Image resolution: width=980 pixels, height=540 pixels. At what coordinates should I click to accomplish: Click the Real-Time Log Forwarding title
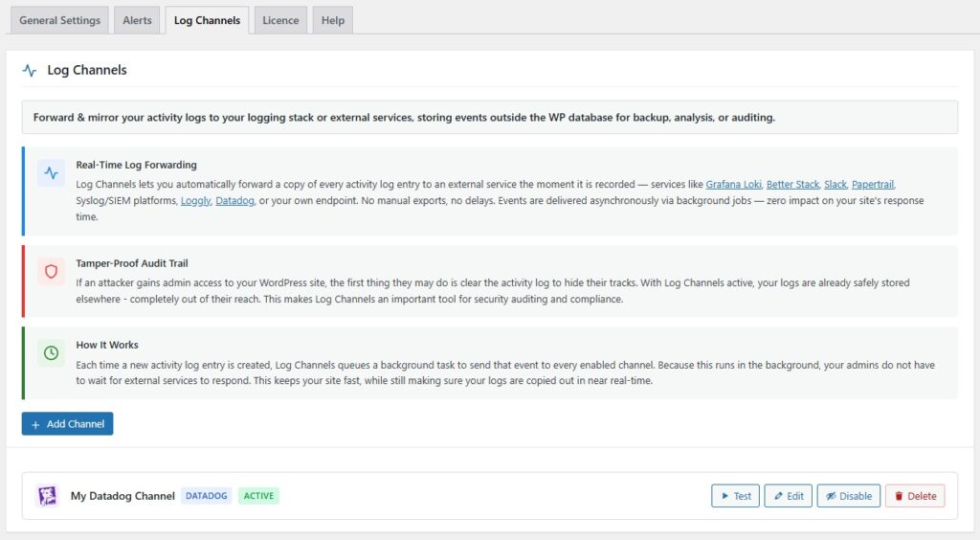[x=136, y=165]
